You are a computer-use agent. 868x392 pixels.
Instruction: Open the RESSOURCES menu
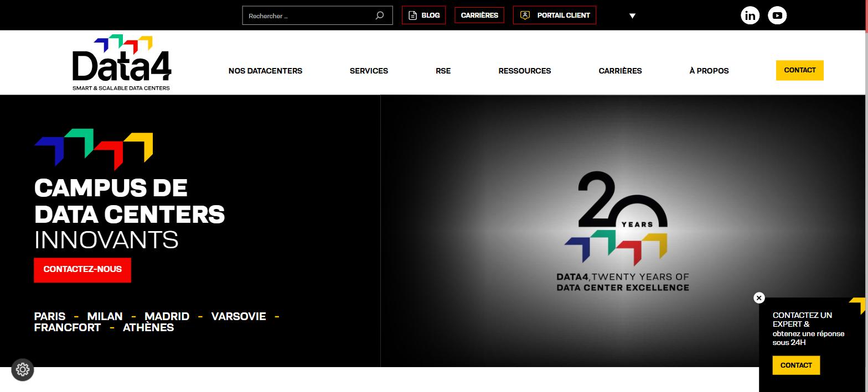525,71
